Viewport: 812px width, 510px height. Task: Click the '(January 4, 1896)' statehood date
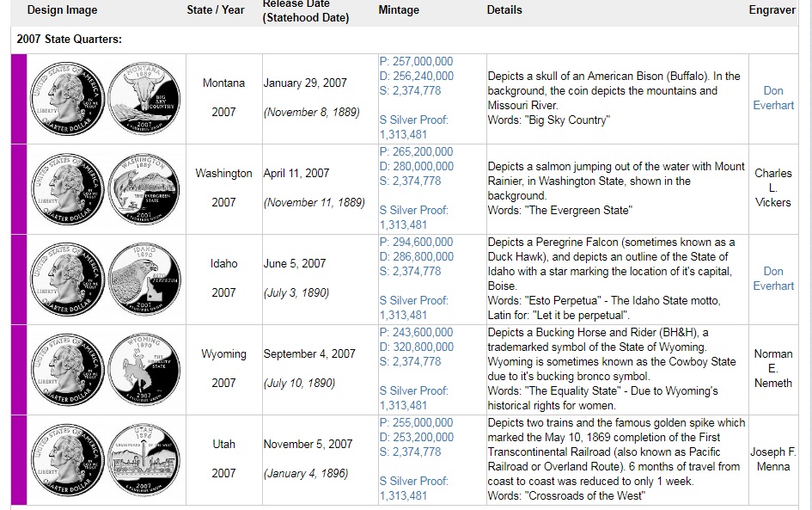(306, 473)
